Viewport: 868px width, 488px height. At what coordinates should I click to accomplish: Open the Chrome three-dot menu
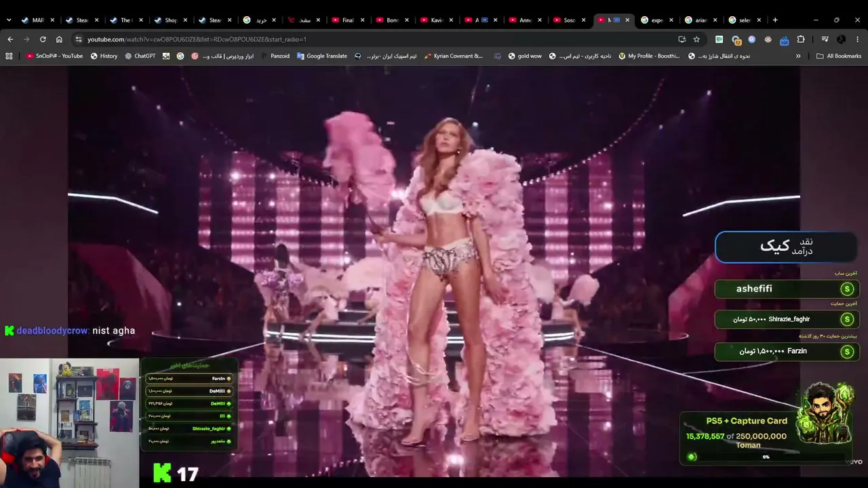click(x=858, y=39)
